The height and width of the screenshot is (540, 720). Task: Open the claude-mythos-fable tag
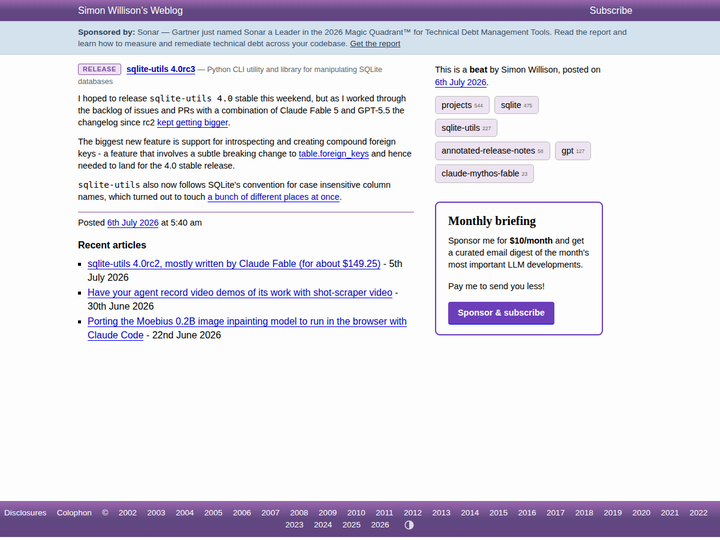coord(484,174)
